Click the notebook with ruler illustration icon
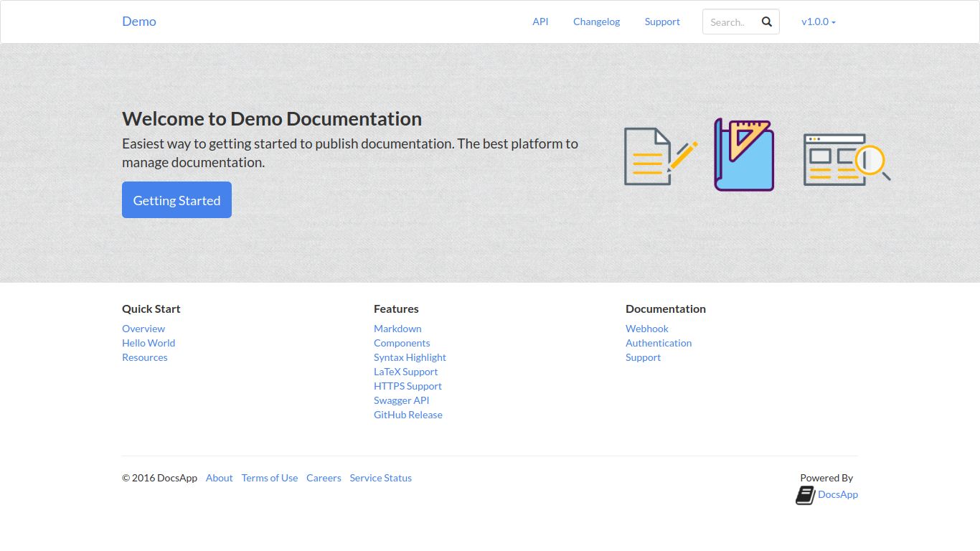Screen dimensions: 980x551 pos(743,156)
